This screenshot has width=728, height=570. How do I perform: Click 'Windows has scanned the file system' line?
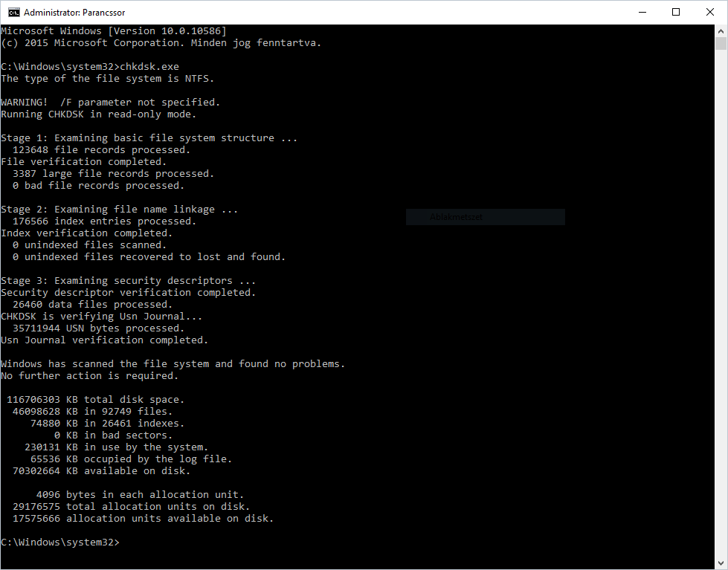(x=173, y=364)
